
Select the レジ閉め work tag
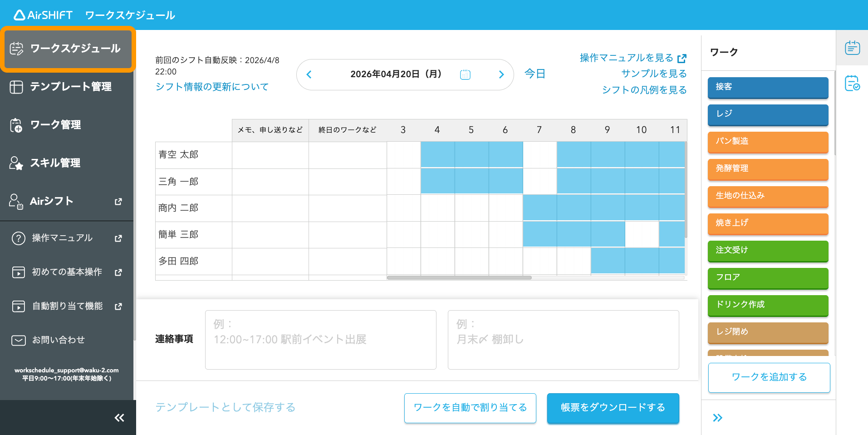(x=768, y=333)
